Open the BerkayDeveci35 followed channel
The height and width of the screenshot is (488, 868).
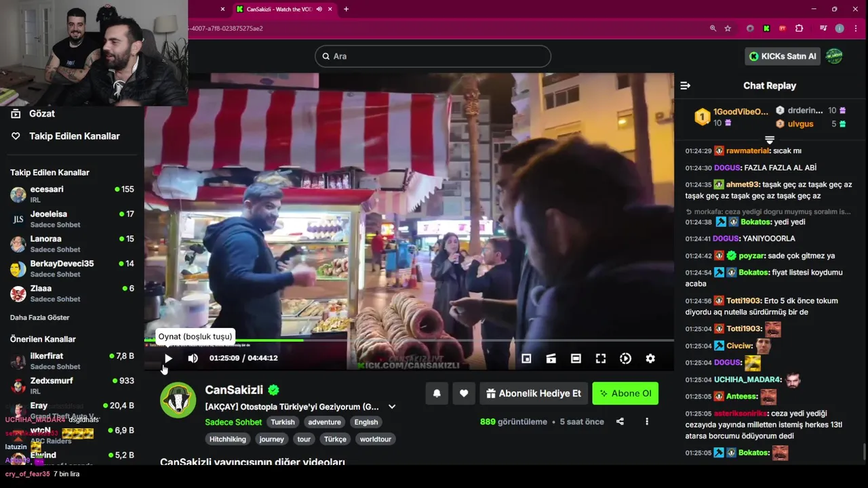point(72,268)
